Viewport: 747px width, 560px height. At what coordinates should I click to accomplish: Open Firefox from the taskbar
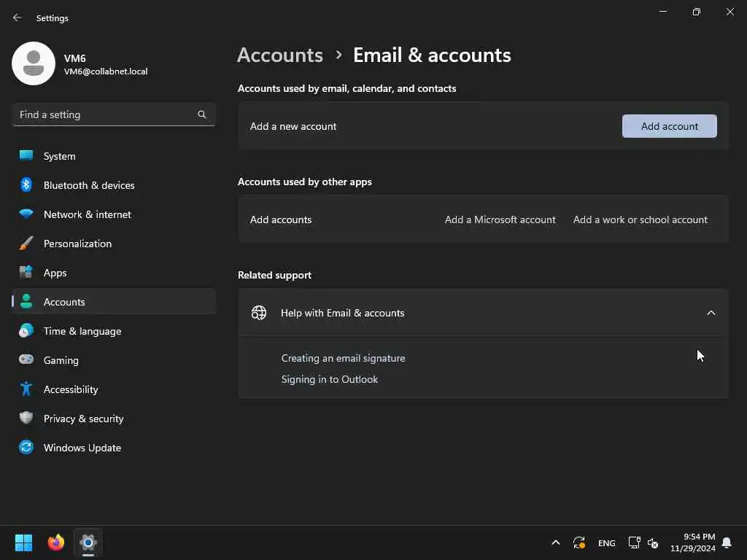coord(55,542)
